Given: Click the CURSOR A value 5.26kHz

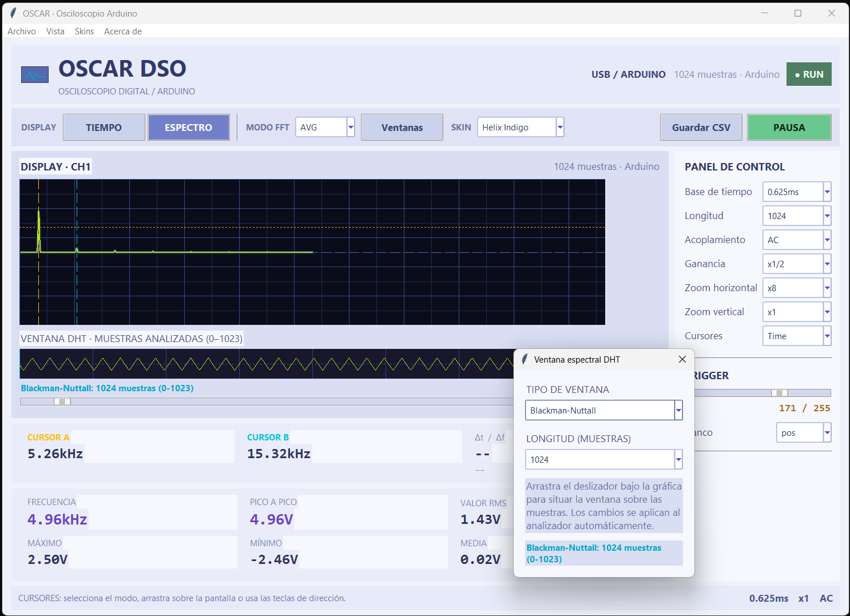Looking at the screenshot, I should coord(55,454).
